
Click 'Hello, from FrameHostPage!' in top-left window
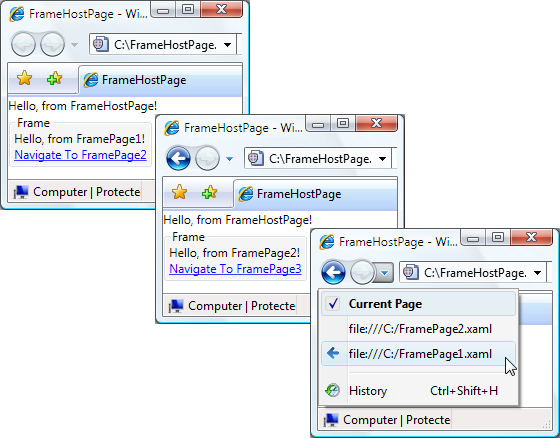pos(82,106)
